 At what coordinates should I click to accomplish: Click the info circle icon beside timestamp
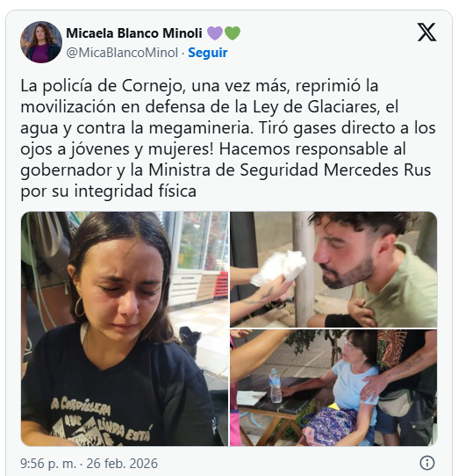pyautogui.click(x=427, y=463)
